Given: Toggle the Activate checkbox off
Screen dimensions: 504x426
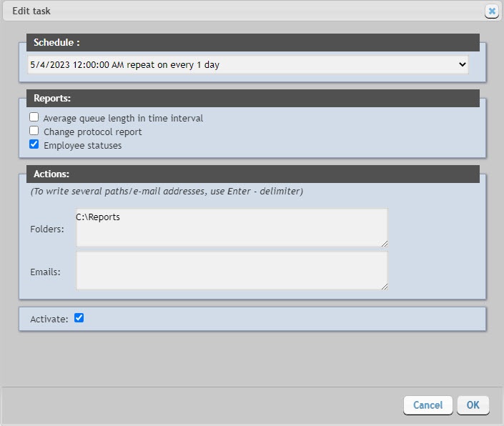Looking at the screenshot, I should click(79, 318).
